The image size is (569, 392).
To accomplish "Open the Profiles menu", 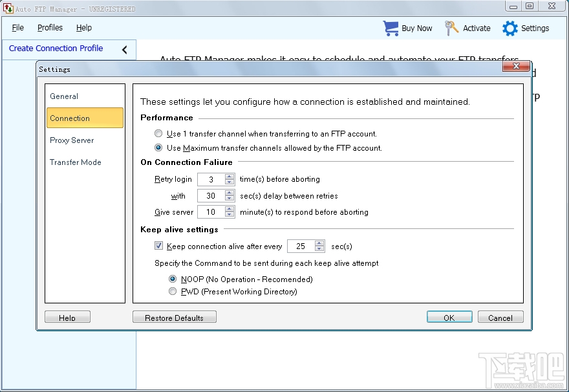I will click(50, 28).
